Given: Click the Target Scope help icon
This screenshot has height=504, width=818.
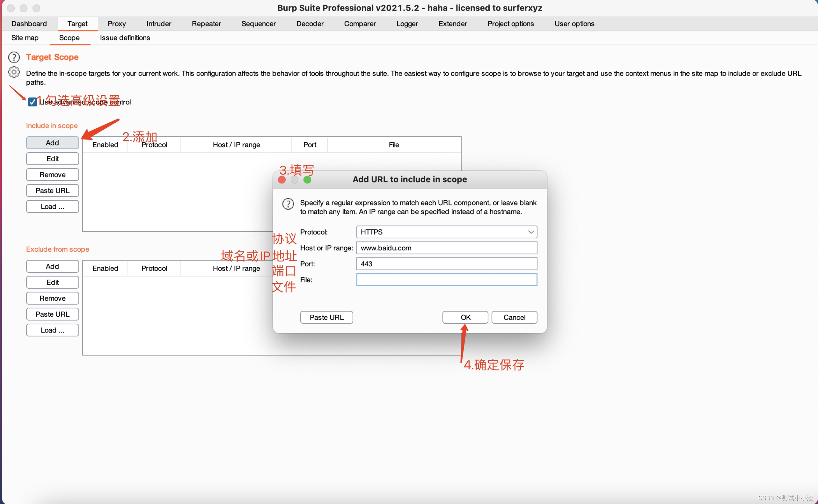Looking at the screenshot, I should click(x=14, y=57).
